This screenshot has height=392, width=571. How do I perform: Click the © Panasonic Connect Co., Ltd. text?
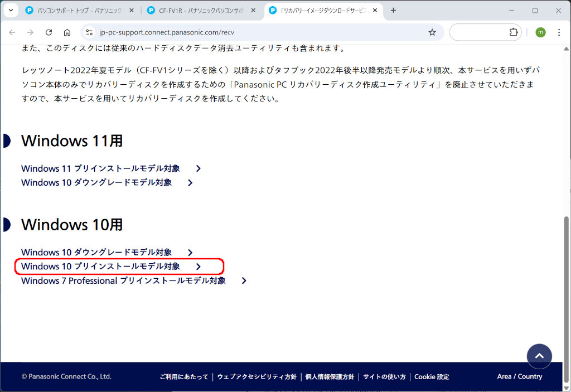[x=66, y=376]
